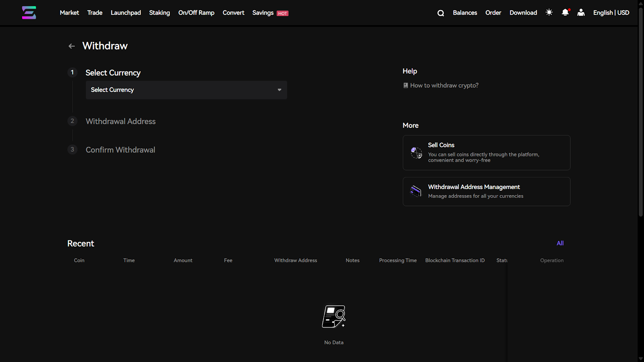Navigate to the Launchpad page
Viewport: 644px width, 362px height.
[x=126, y=13]
